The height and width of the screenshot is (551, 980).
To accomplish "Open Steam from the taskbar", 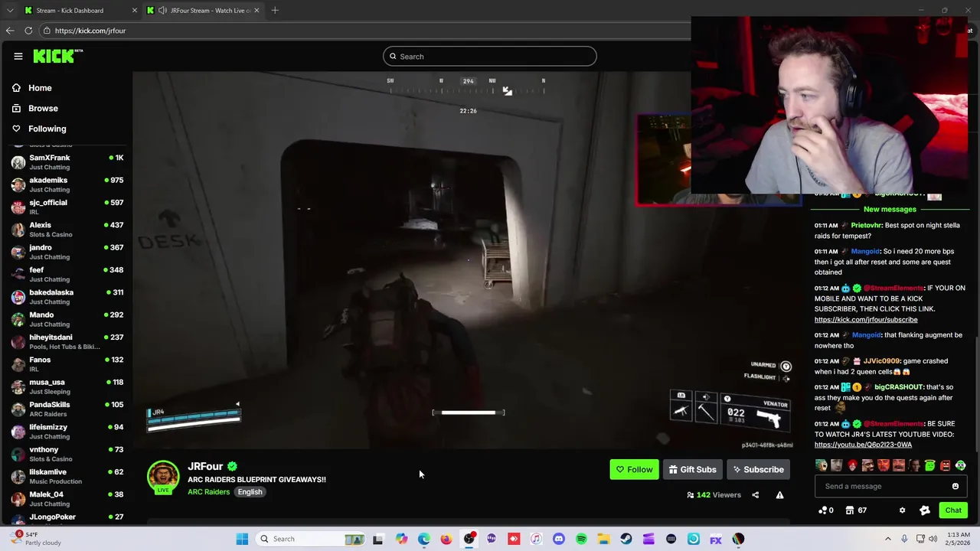I will click(626, 539).
